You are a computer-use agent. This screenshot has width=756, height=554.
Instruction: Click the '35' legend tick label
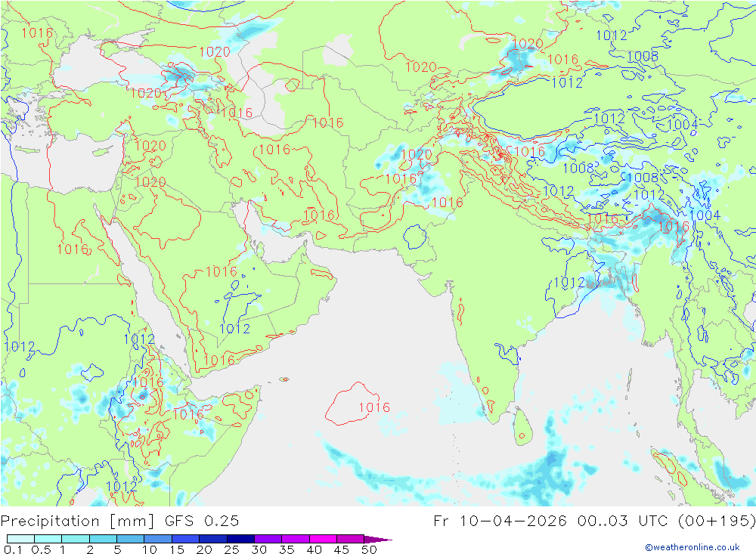(287, 549)
